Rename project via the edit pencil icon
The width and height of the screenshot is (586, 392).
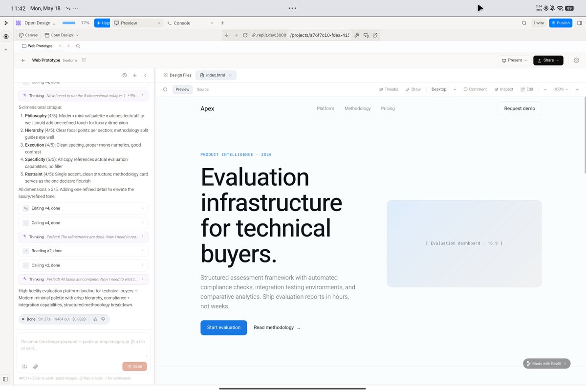84,60
